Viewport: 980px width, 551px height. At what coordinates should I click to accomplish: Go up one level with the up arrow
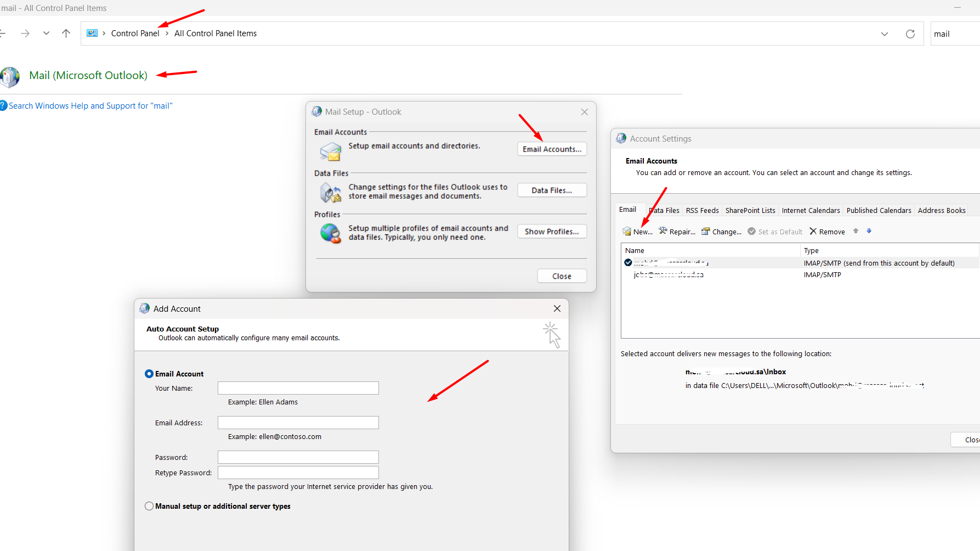point(66,33)
